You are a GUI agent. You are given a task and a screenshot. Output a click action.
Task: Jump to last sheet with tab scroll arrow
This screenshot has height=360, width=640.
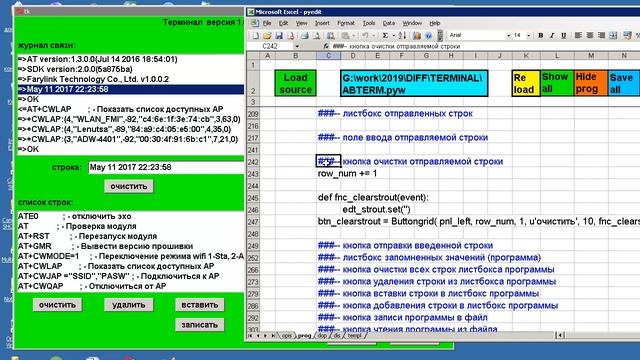pos(273,336)
